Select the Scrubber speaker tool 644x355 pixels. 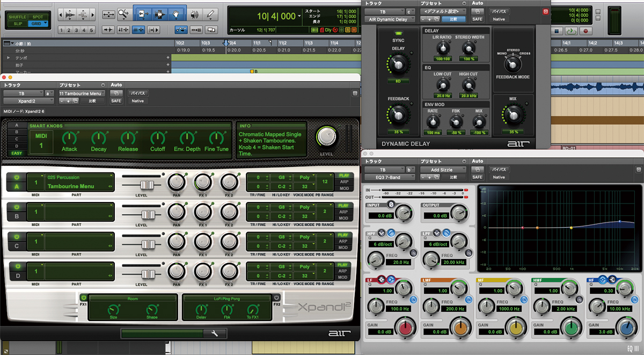pos(195,13)
